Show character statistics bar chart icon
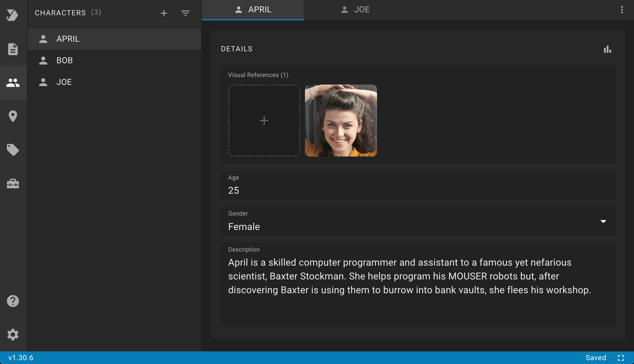Screen dimensions: 634x364 pos(608,49)
